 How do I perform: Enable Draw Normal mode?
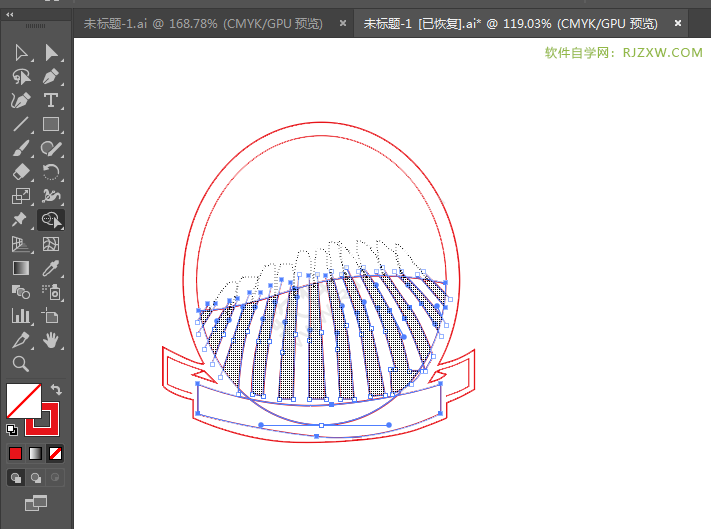[16, 477]
